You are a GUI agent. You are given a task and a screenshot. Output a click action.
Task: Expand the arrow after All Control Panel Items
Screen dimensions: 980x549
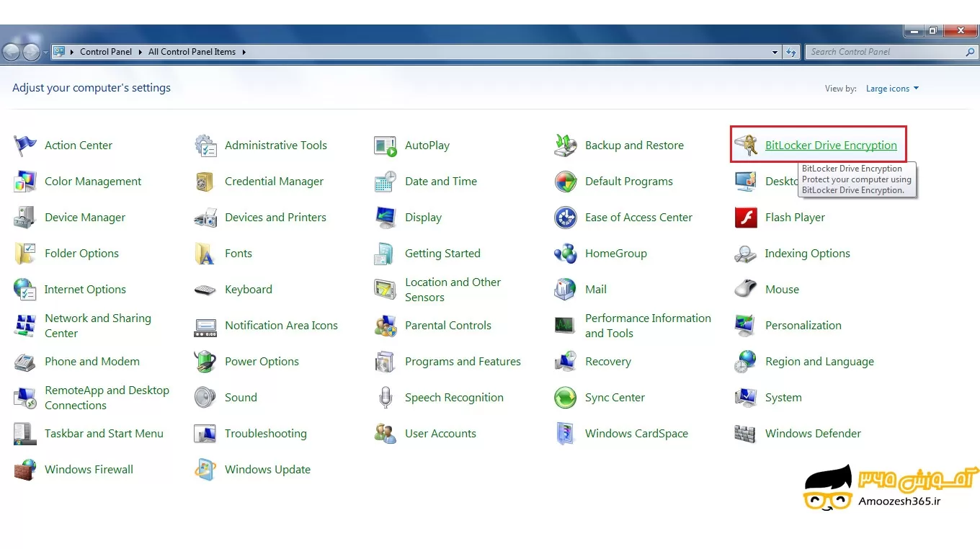click(244, 52)
